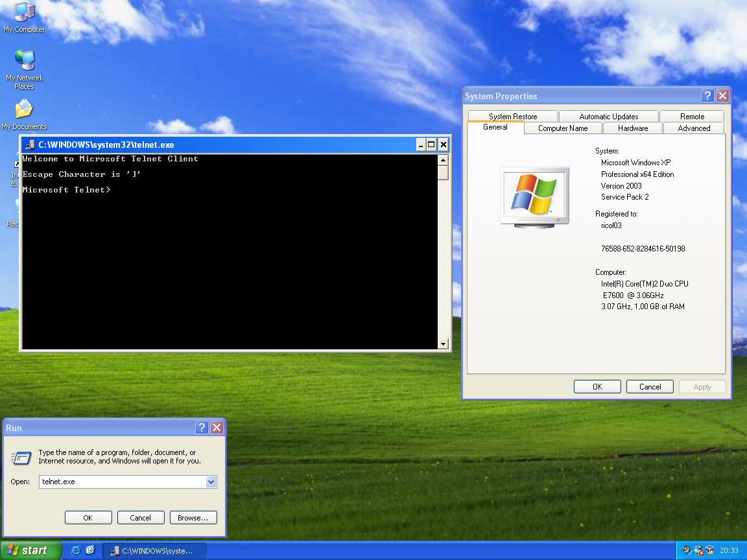Click the 'Professional x64 Edition' text

637,174
